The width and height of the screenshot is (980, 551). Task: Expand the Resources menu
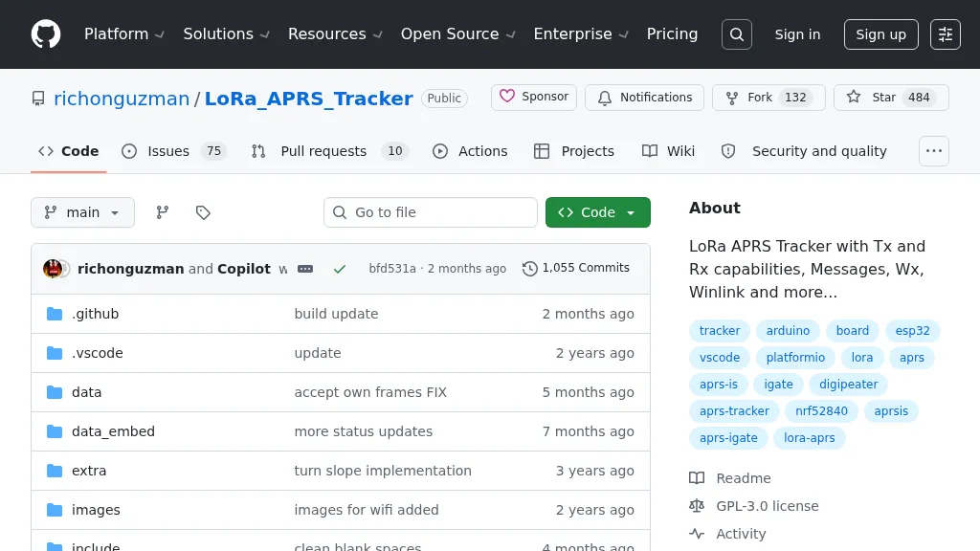pos(335,34)
